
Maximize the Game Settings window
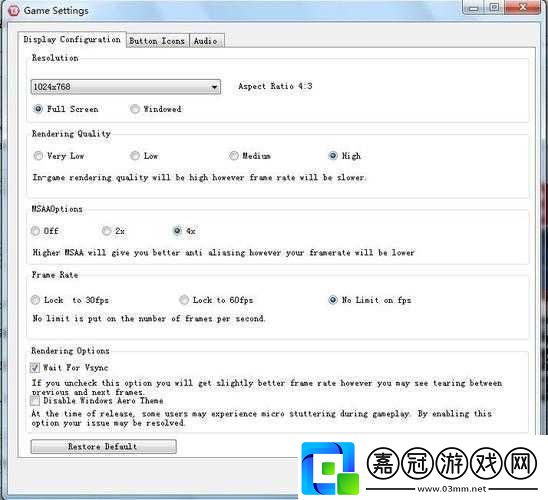point(494,8)
